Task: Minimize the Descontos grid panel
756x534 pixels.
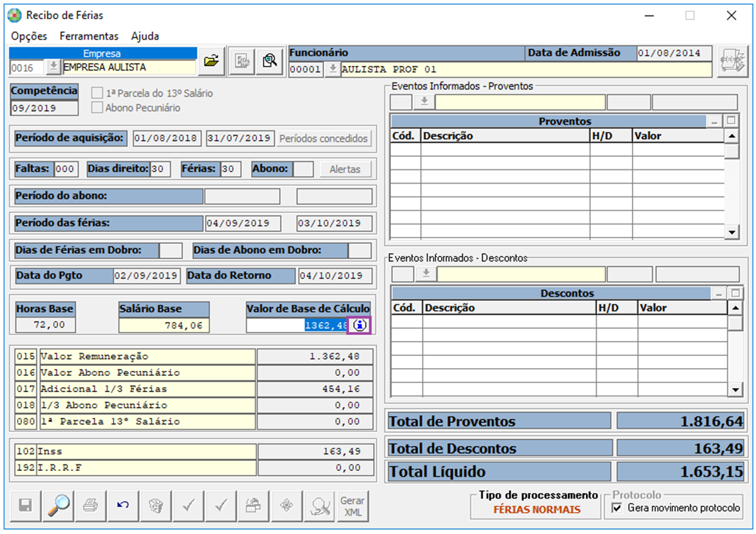Action: (718, 293)
